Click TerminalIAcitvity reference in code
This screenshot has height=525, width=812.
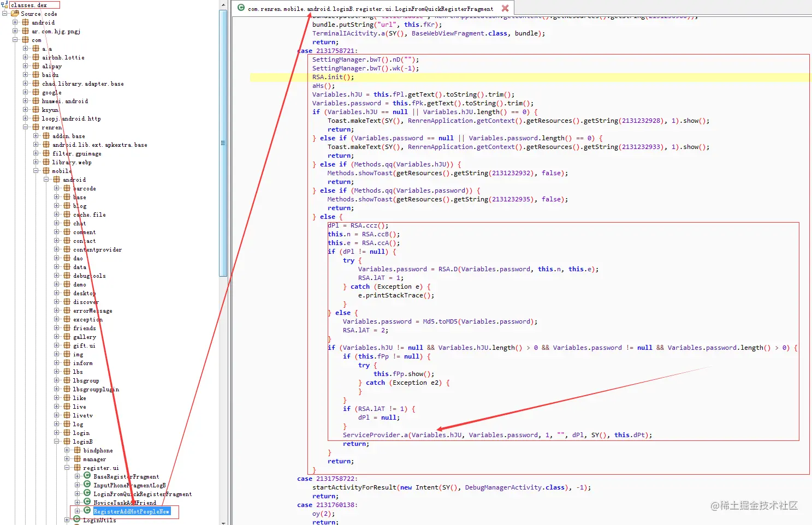tap(345, 33)
